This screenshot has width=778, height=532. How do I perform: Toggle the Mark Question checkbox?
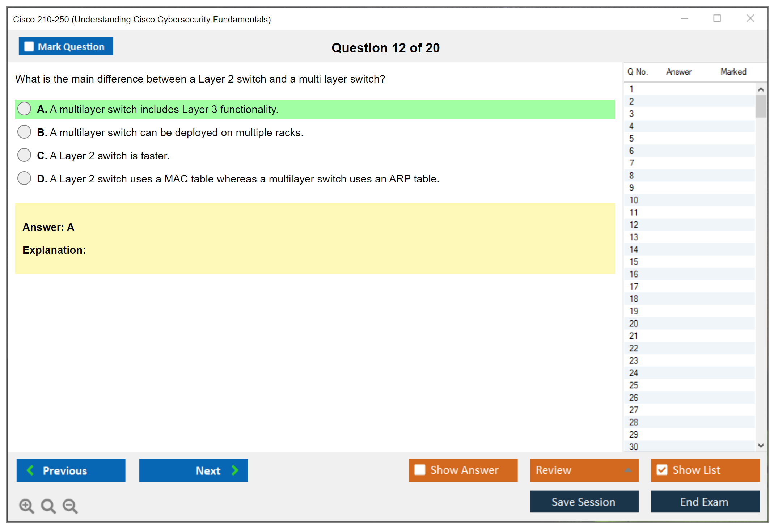29,46
